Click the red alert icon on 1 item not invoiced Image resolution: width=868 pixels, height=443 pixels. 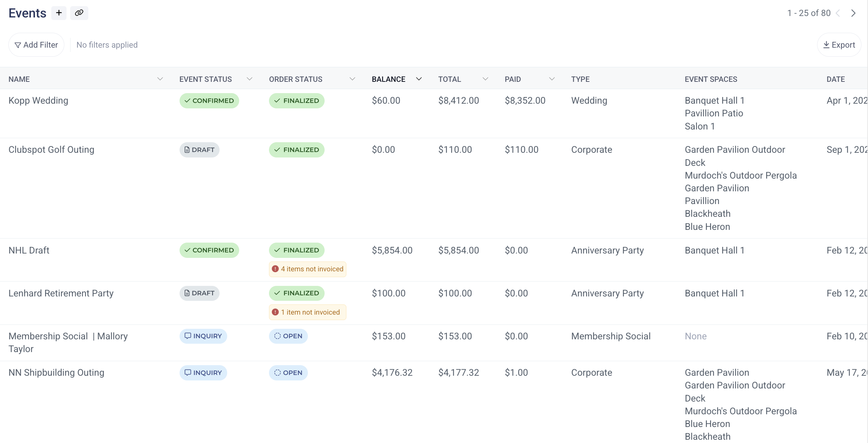click(275, 312)
